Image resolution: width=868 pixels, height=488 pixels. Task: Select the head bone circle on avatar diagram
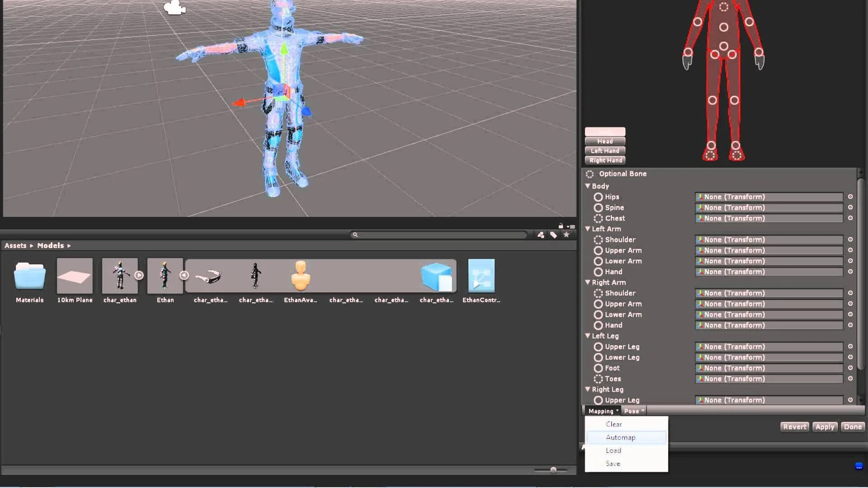pyautogui.click(x=723, y=7)
